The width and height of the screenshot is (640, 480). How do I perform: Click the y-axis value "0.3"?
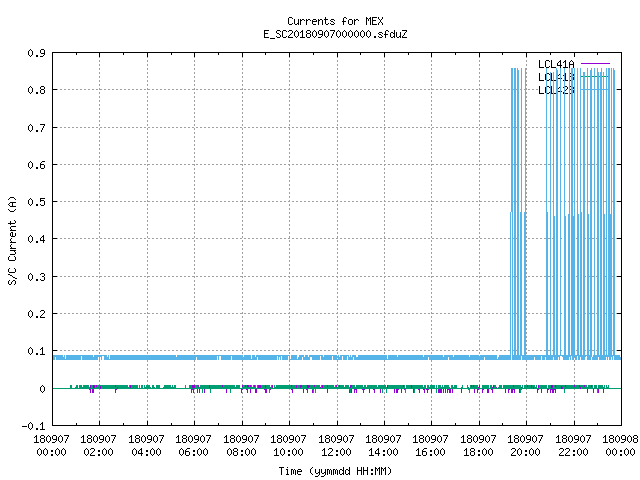click(36, 277)
